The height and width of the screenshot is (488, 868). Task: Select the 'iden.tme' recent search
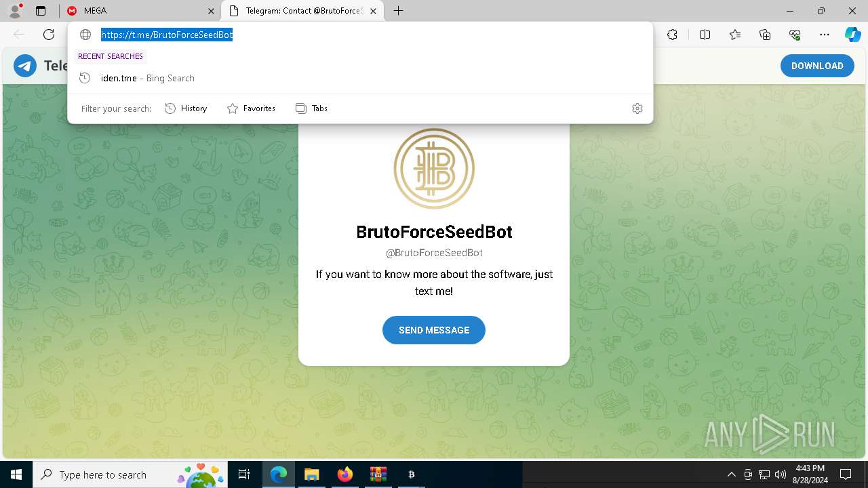tap(360, 78)
